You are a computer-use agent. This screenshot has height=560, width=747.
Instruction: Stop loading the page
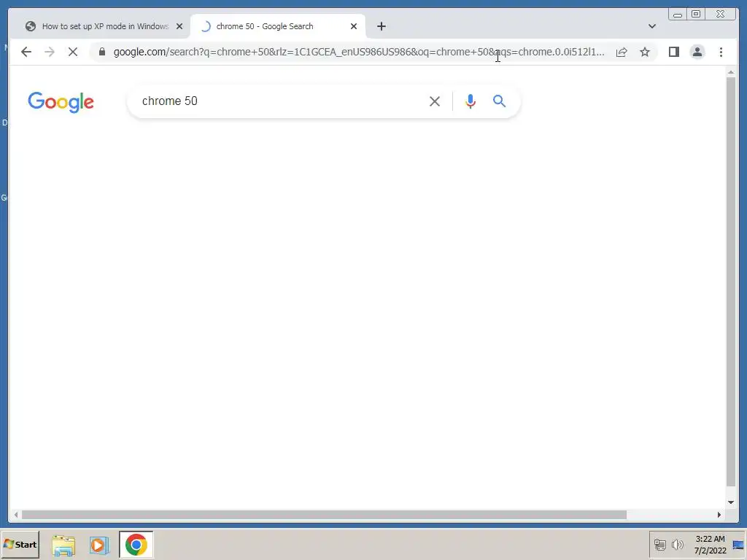click(73, 52)
